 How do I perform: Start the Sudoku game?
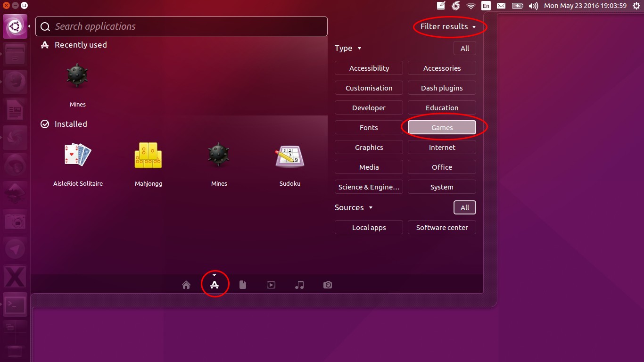pyautogui.click(x=290, y=164)
